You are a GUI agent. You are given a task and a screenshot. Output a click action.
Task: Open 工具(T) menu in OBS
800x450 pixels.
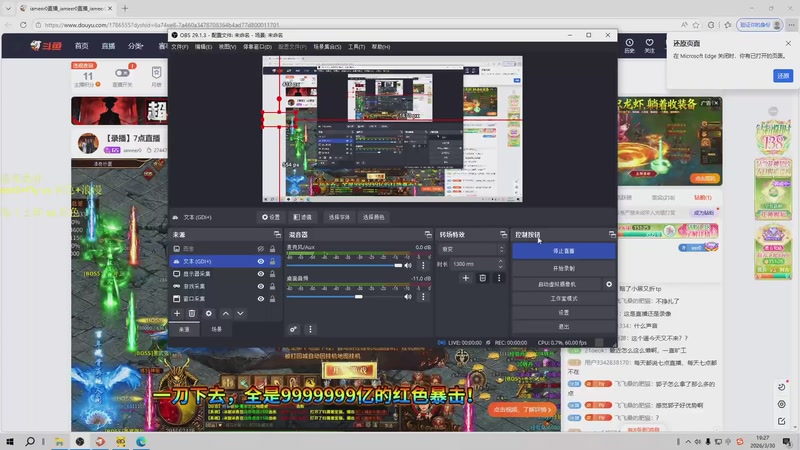click(356, 46)
